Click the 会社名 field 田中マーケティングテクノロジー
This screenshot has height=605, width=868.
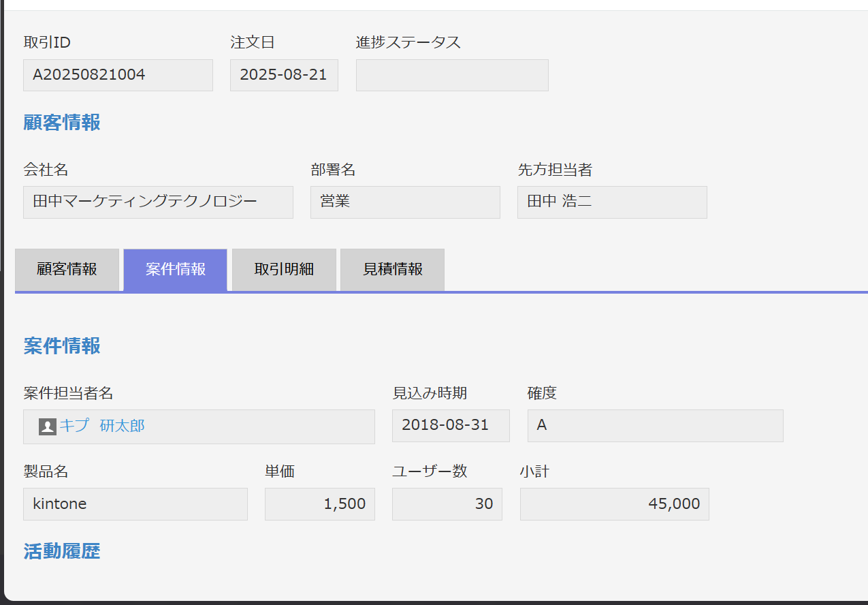pos(158,202)
